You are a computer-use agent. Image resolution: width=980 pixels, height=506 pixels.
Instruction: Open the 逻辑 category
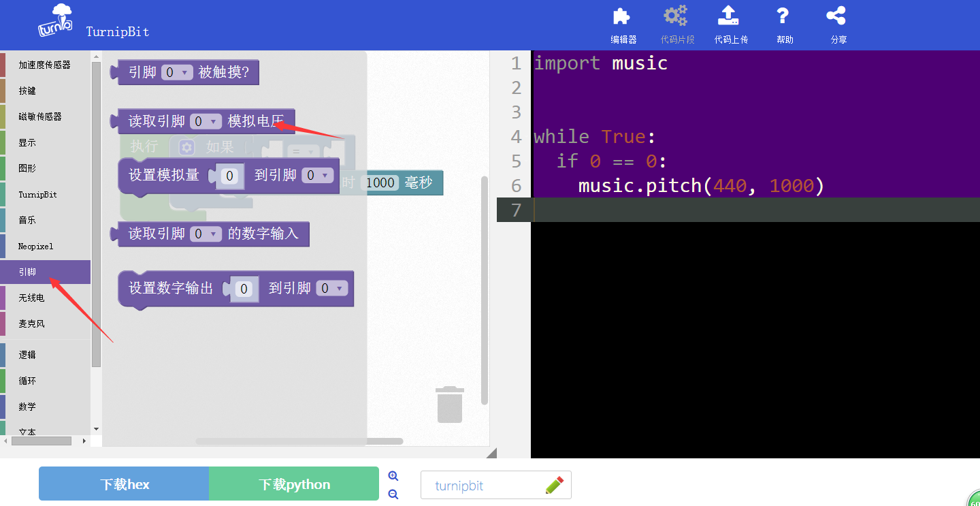tap(45, 355)
